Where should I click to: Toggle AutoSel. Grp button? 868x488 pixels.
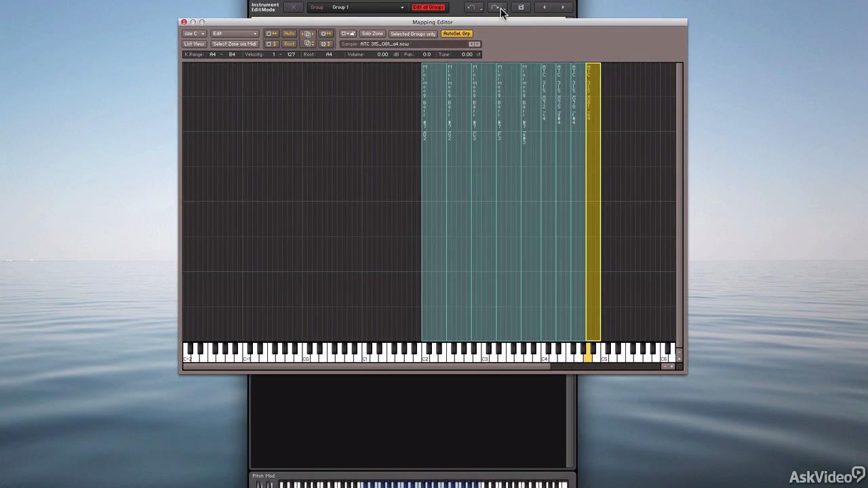coord(457,34)
